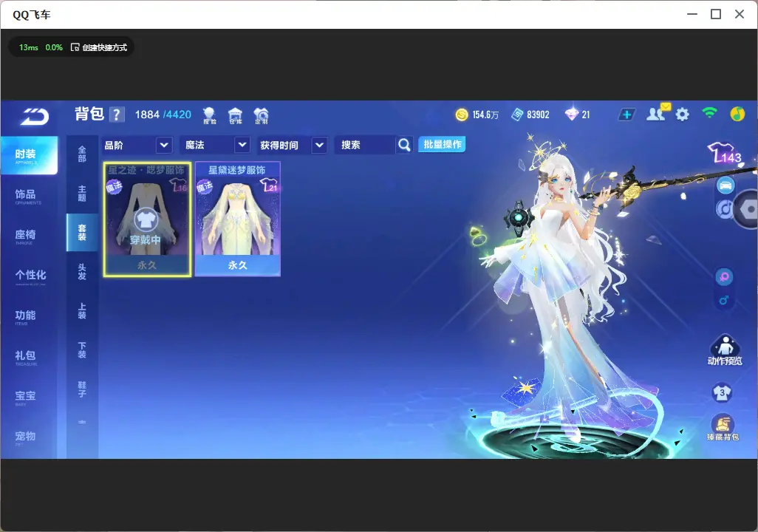
Task: Select the 功能 items category tab
Action: tap(29, 316)
